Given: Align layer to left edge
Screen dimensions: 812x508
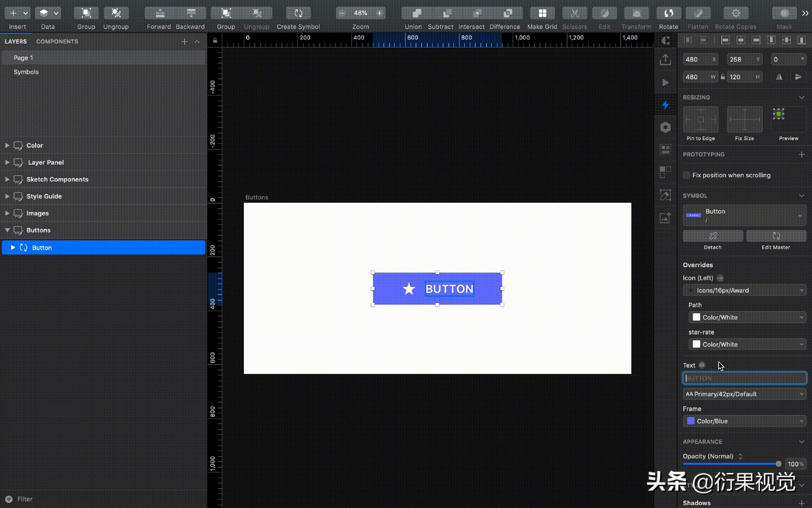Looking at the screenshot, I should [x=725, y=40].
